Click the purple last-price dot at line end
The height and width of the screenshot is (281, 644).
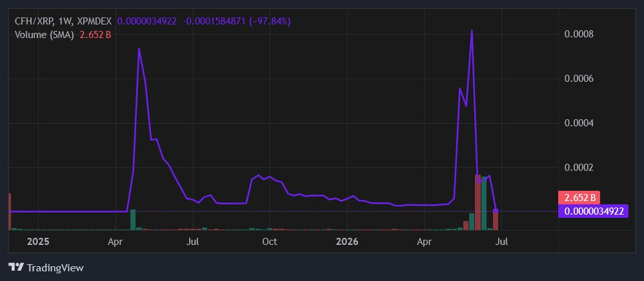496,211
